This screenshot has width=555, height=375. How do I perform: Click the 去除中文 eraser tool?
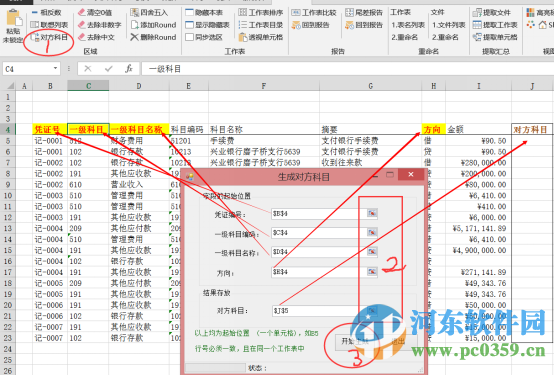(96, 37)
